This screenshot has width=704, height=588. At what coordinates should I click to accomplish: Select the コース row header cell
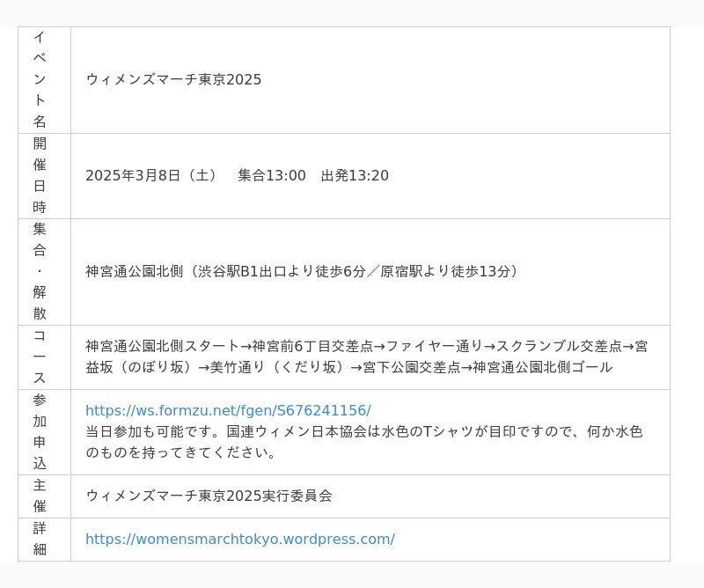[x=40, y=356]
